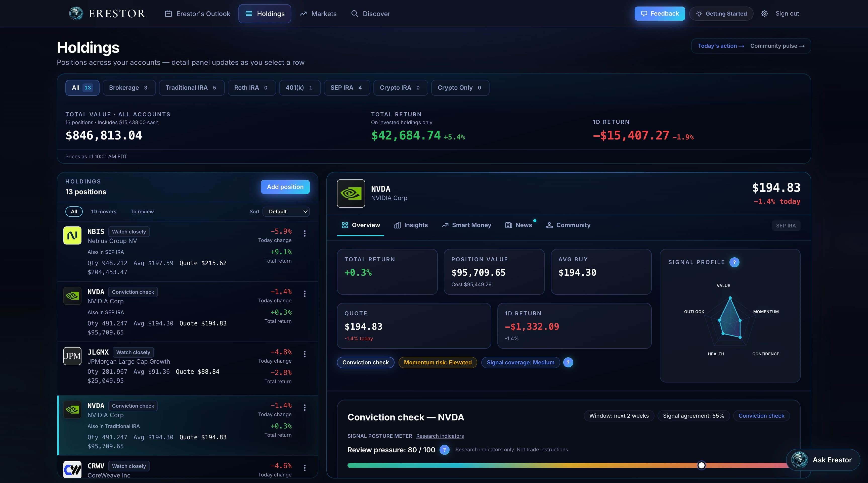Open three-dot menu for NVDA Also in SEP IRA
Viewport: 868px width, 483px height.
pos(305,294)
